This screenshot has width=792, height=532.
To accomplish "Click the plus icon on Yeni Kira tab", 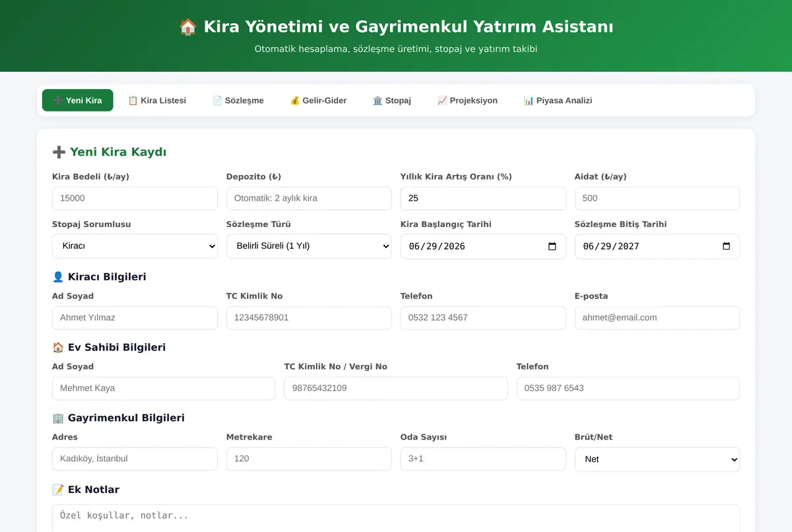I will 58,101.
